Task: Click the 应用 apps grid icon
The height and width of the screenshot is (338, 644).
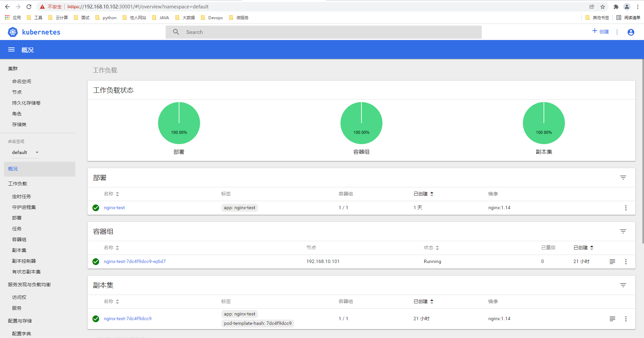Action: [x=7, y=17]
